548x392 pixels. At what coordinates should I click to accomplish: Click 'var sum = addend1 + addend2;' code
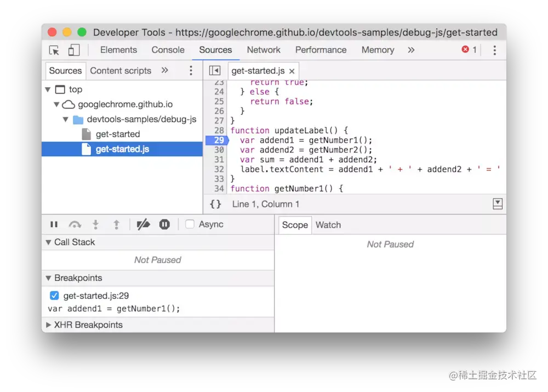click(x=309, y=160)
